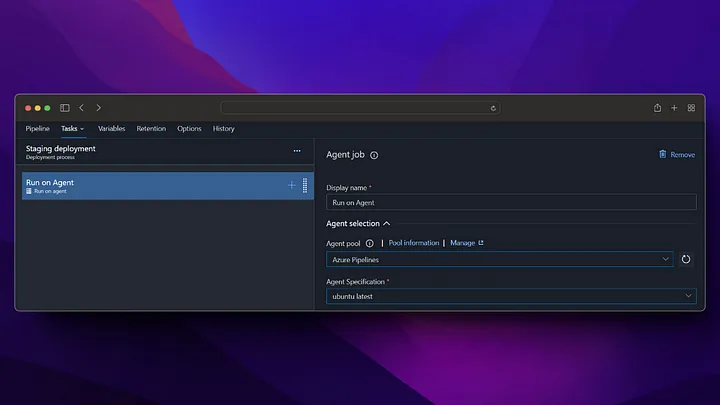Open the Tasks tab dropdown
Image resolution: width=720 pixels, height=405 pixels.
click(73, 129)
